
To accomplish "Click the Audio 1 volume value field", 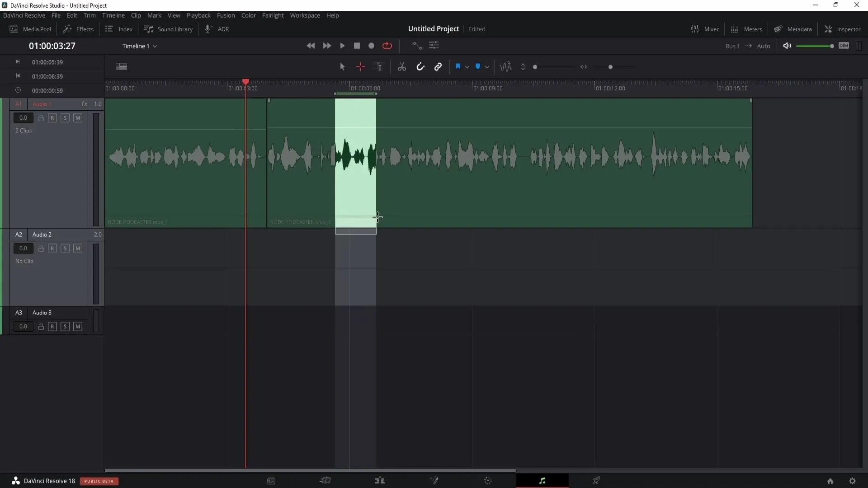I will click(x=23, y=118).
